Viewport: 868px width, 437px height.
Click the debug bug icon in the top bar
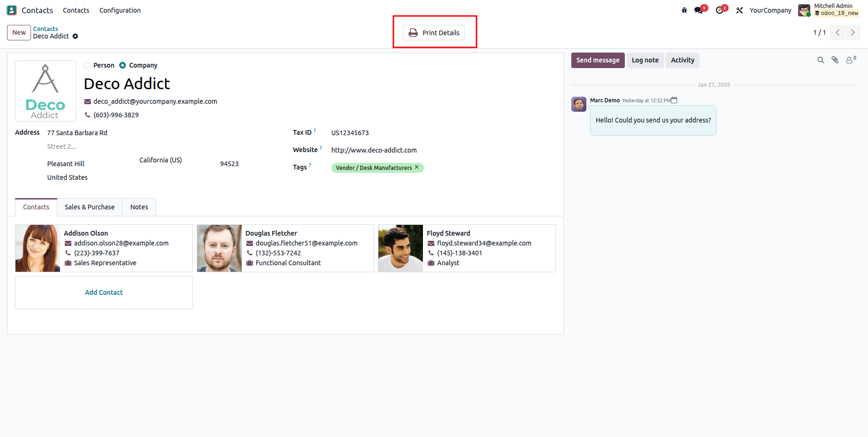684,9
